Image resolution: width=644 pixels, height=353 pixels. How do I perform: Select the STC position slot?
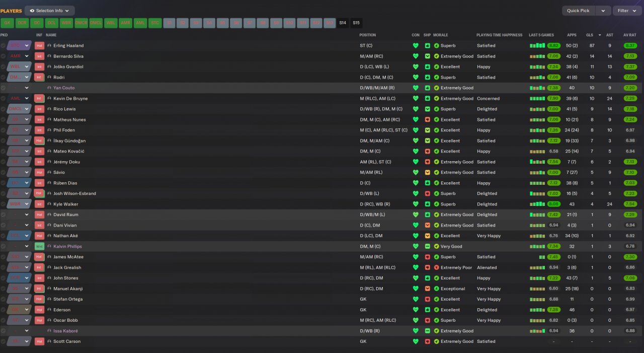155,23
